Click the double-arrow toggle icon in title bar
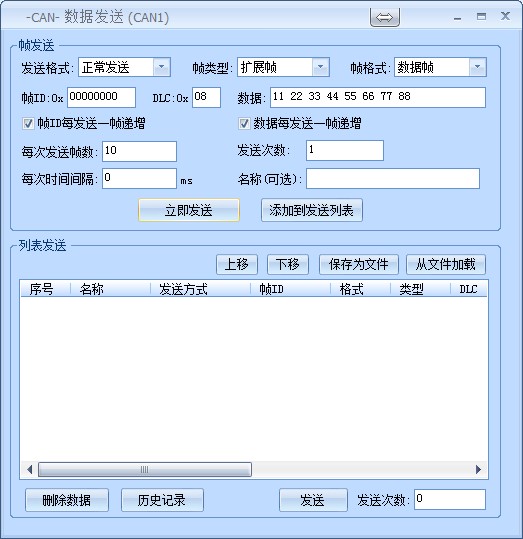This screenshot has width=523, height=539. (x=384, y=17)
